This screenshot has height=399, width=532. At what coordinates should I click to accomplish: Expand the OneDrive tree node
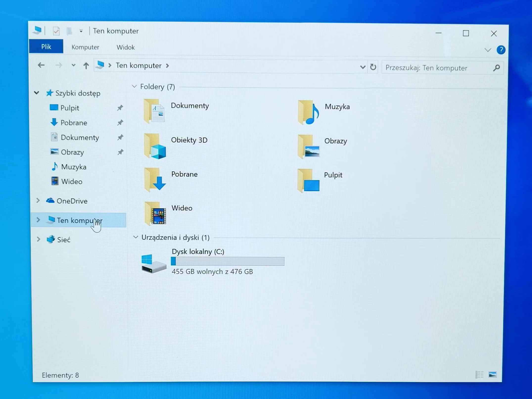[38, 201]
